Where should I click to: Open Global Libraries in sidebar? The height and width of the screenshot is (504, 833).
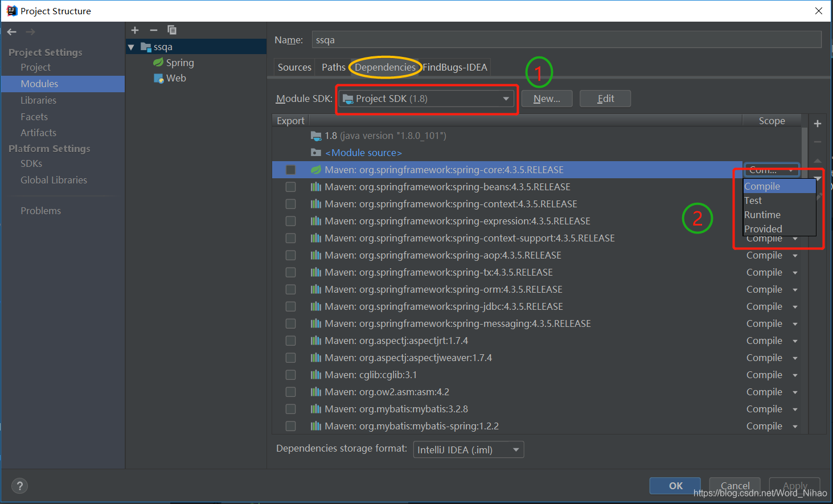pos(54,180)
